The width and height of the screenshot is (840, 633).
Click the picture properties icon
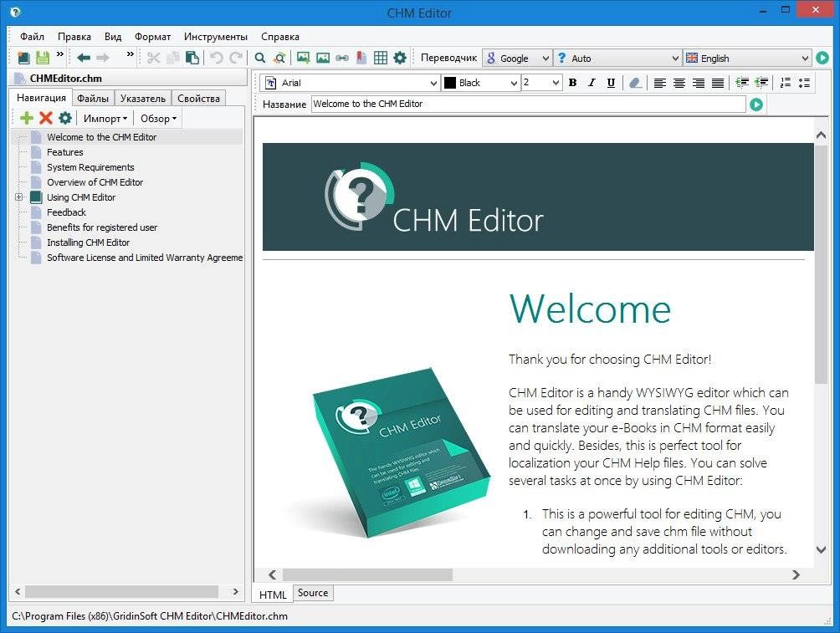[322, 58]
